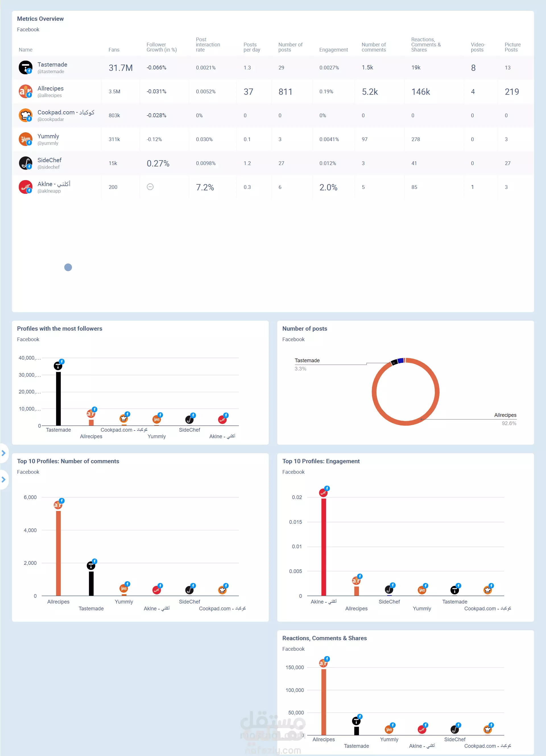
Task: Click the 5.2k number of comments value
Action: 370,92
